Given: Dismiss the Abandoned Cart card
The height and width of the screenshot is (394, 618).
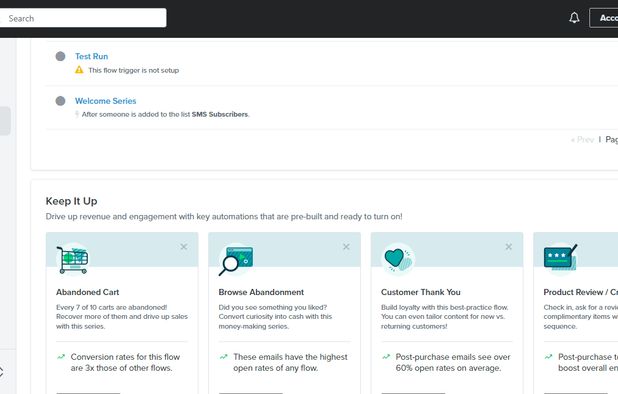Looking at the screenshot, I should (x=184, y=247).
